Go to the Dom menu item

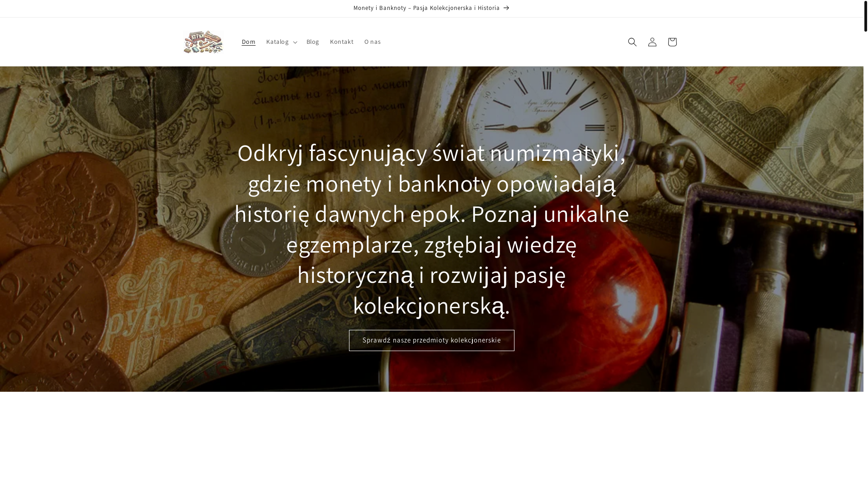pos(248,42)
